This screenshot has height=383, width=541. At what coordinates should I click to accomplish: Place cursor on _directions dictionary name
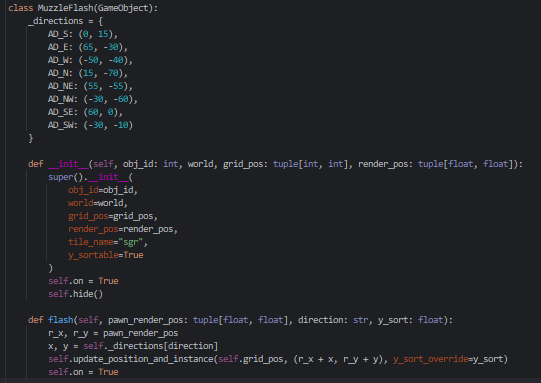[x=56, y=21]
